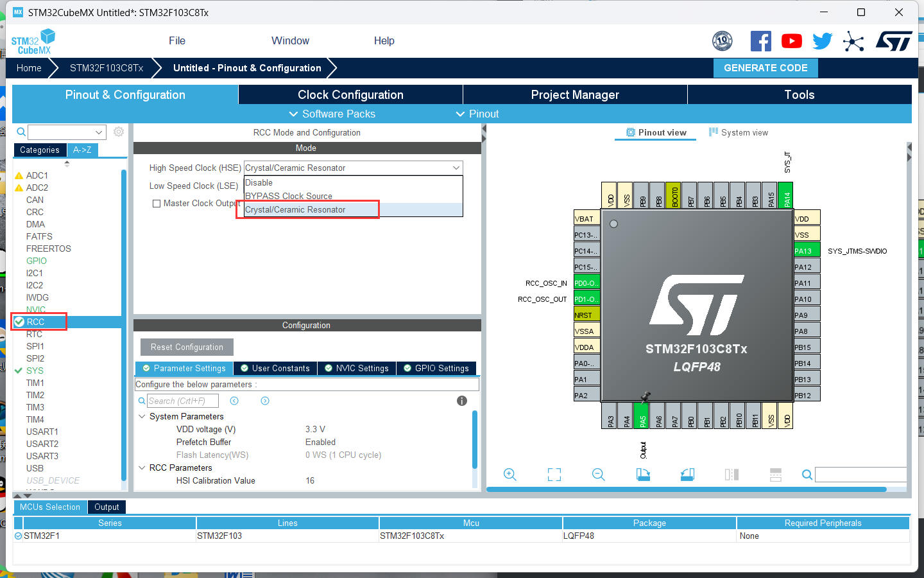Select the green PA13 pin
Image resolution: width=924 pixels, height=578 pixels.
pyautogui.click(x=807, y=250)
